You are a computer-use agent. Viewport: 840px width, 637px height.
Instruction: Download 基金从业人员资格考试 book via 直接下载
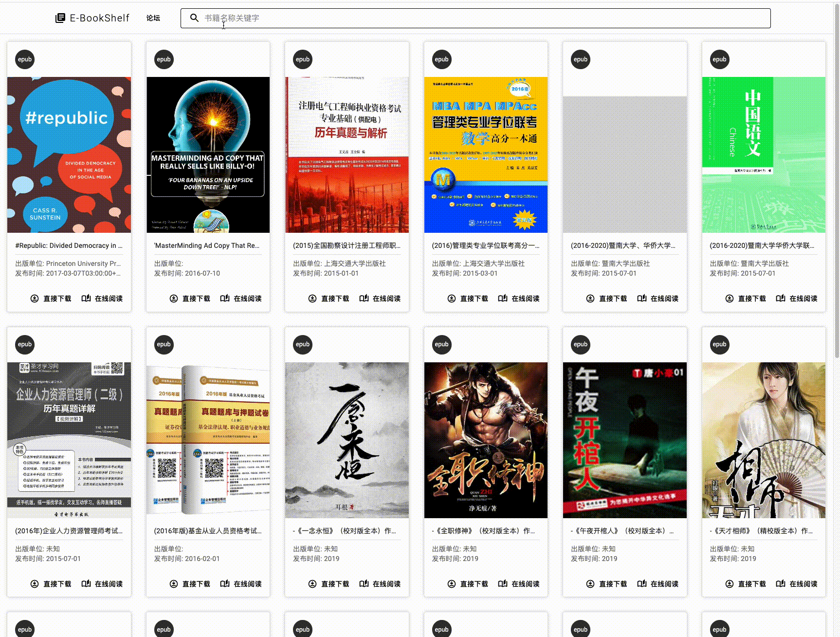coord(190,584)
